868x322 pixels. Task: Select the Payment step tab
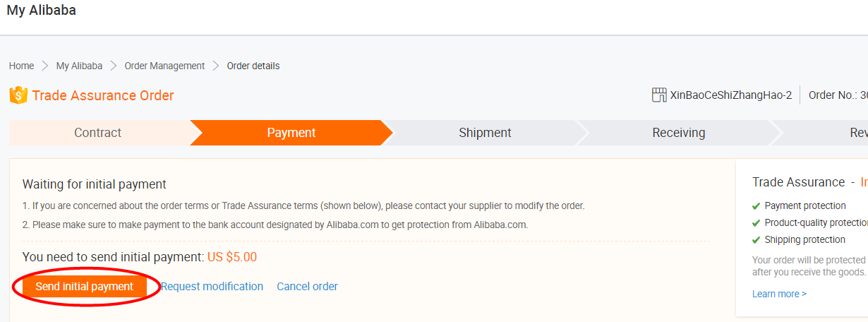pyautogui.click(x=291, y=133)
